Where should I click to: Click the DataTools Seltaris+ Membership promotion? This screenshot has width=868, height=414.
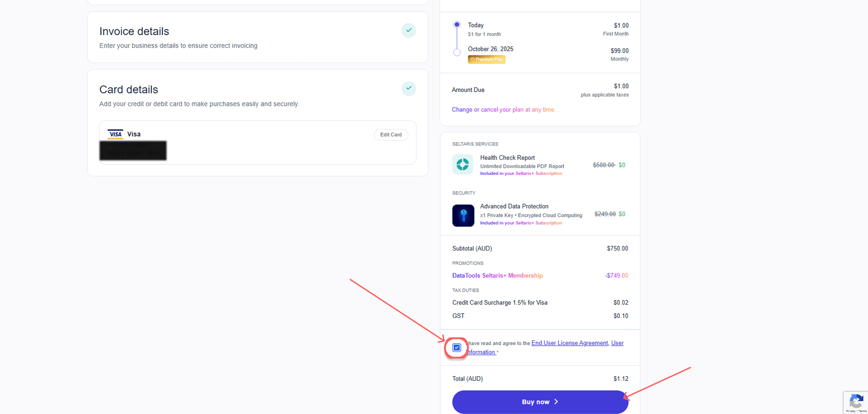[x=497, y=276]
